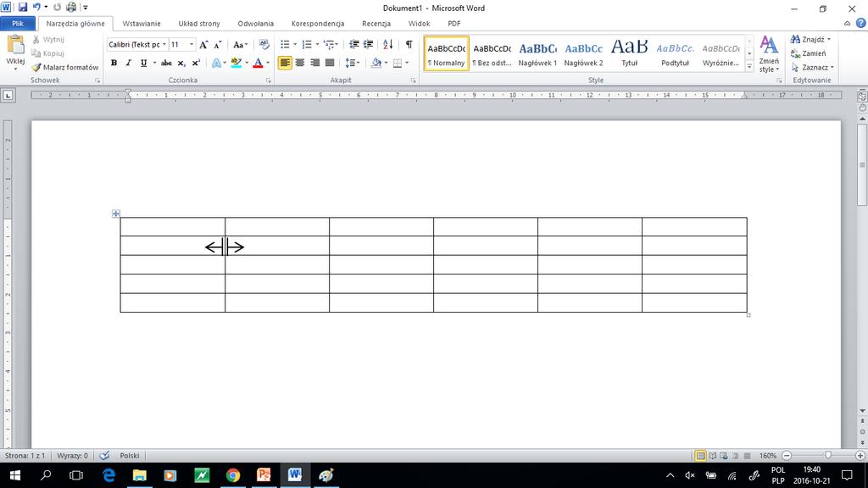Screen dimensions: 868x488
Task: Decrease font size with shrink font icon
Action: pos(218,45)
